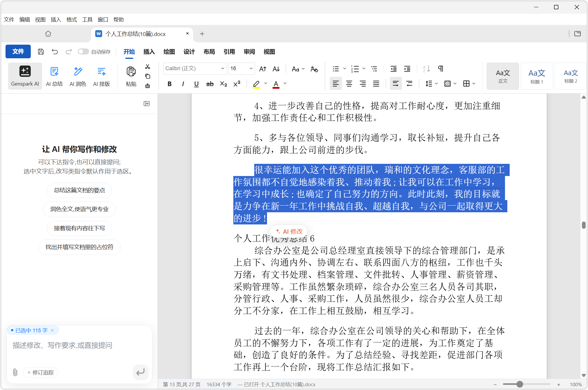
Task: Click 润色全文,使语气更专业 suggestion
Action: (79, 209)
